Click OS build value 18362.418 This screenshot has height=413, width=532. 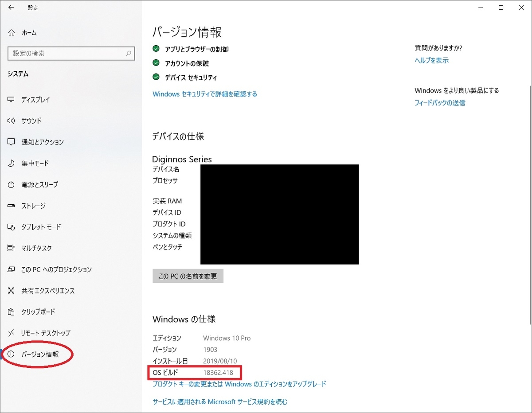click(x=218, y=373)
